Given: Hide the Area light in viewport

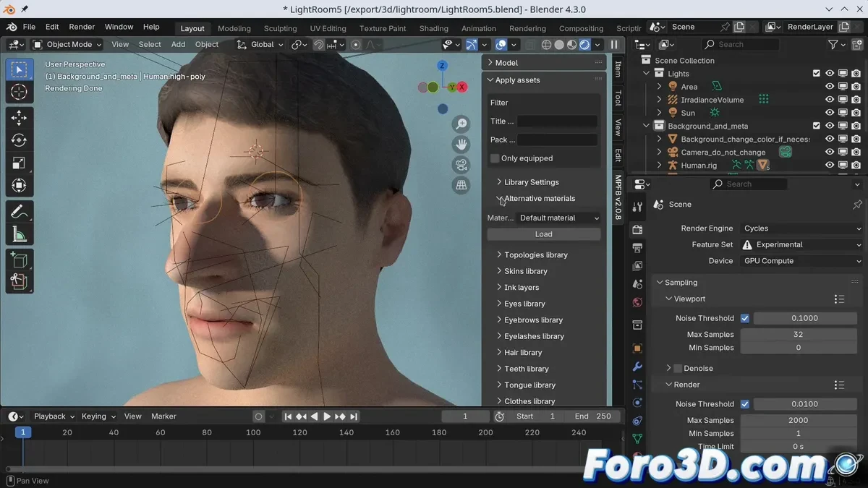Looking at the screenshot, I should tap(830, 87).
